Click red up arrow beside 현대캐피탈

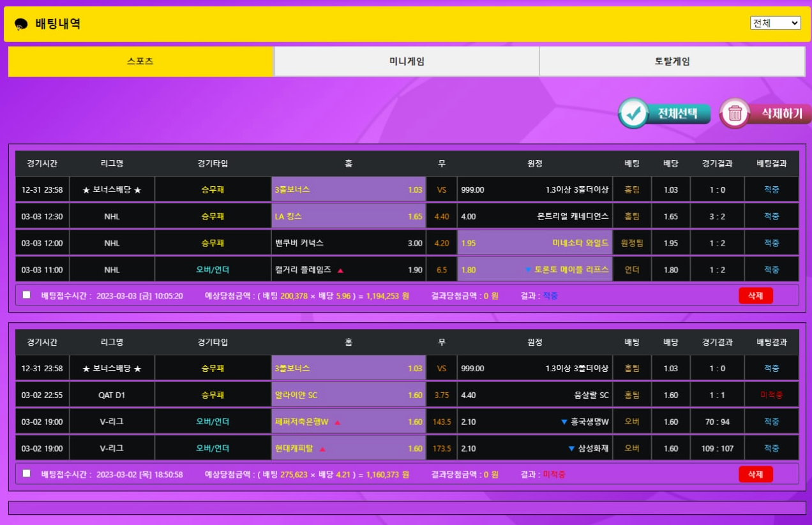coord(322,449)
